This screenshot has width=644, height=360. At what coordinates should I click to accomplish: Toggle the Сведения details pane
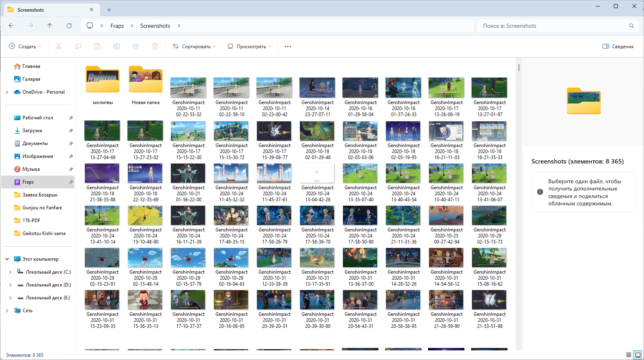(x=618, y=47)
